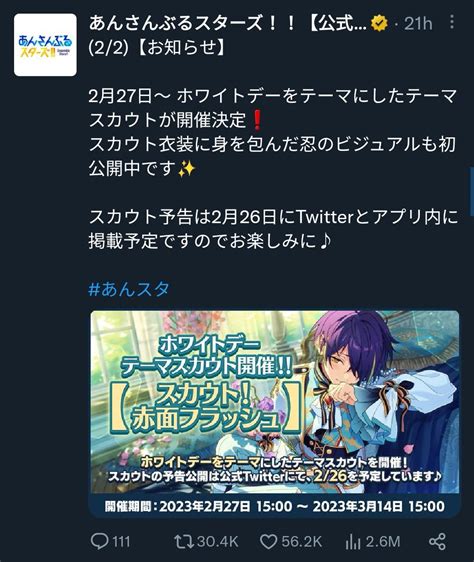Click the 56.2K likes count
The height and width of the screenshot is (562, 474).
(302, 541)
